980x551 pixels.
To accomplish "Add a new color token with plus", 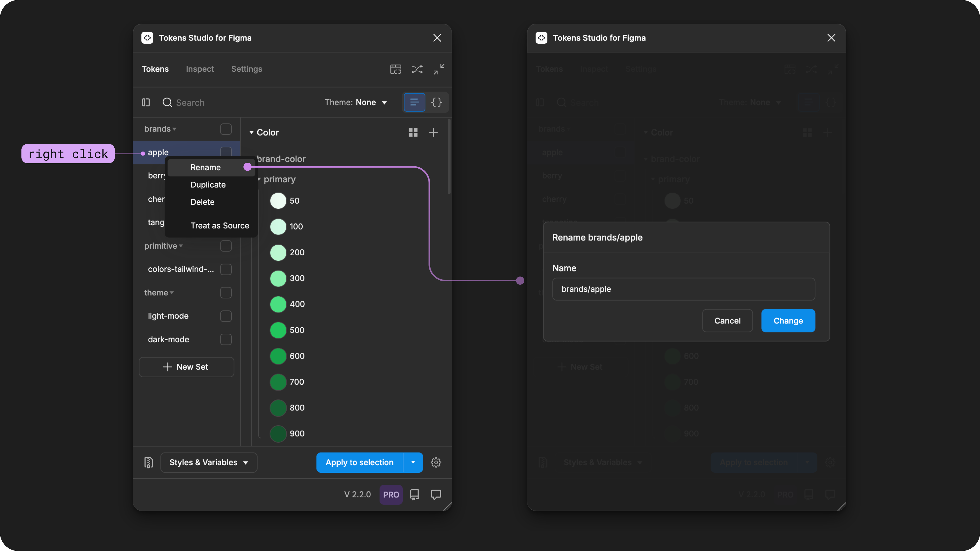I will pos(433,132).
